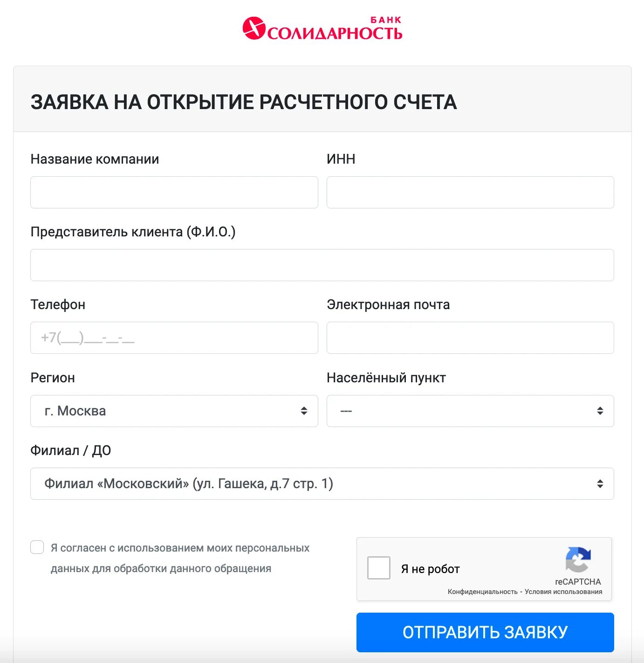The image size is (644, 663).
Task: Click the Филиал / ДО dropdown arrows icon
Action: pos(600,483)
